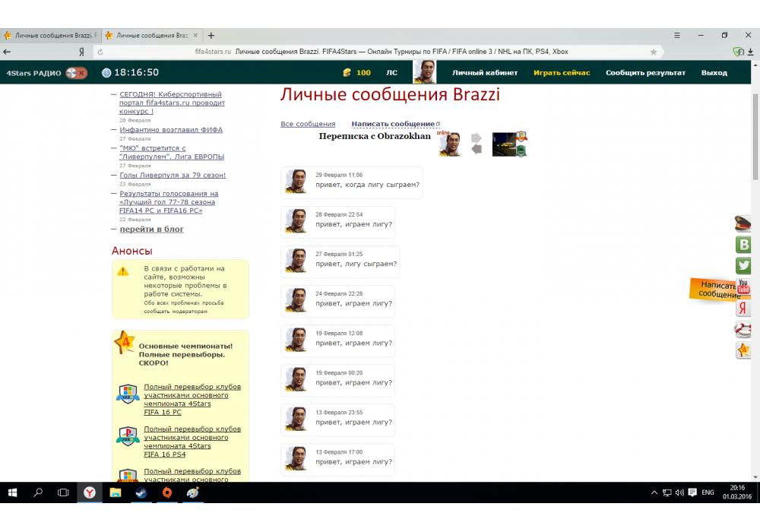The width and height of the screenshot is (760, 532).
Task: Open the YouTube sidebar icon
Action: (x=743, y=287)
